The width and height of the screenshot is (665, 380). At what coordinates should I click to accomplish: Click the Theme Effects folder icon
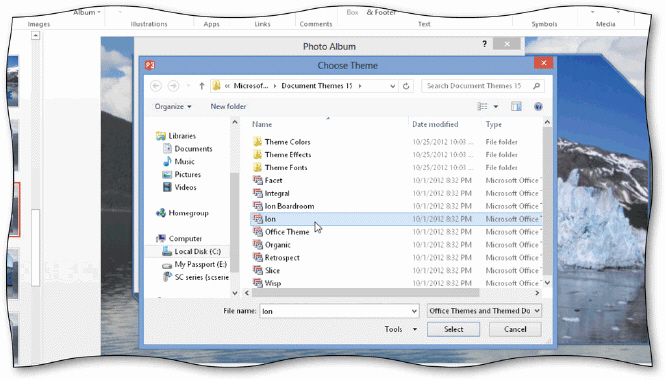tap(257, 154)
